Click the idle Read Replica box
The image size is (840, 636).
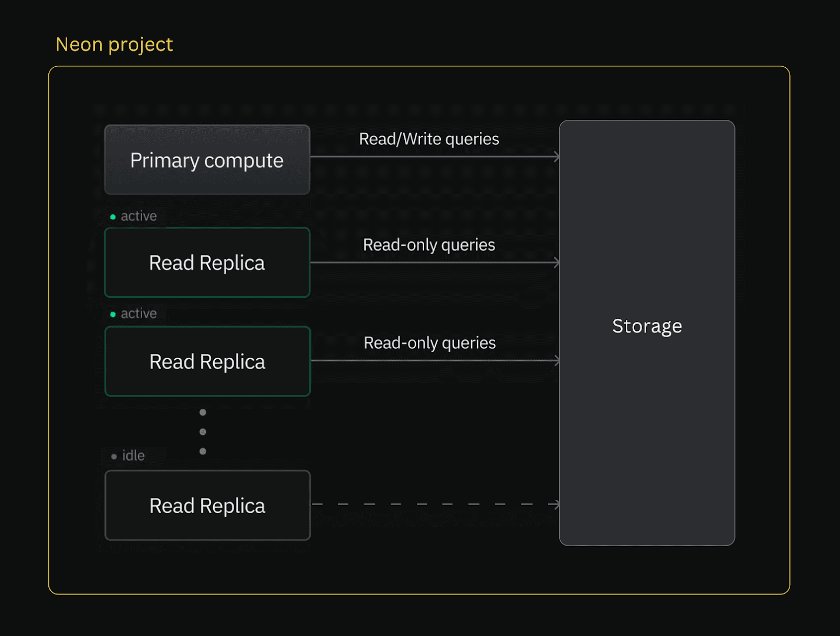tap(207, 505)
